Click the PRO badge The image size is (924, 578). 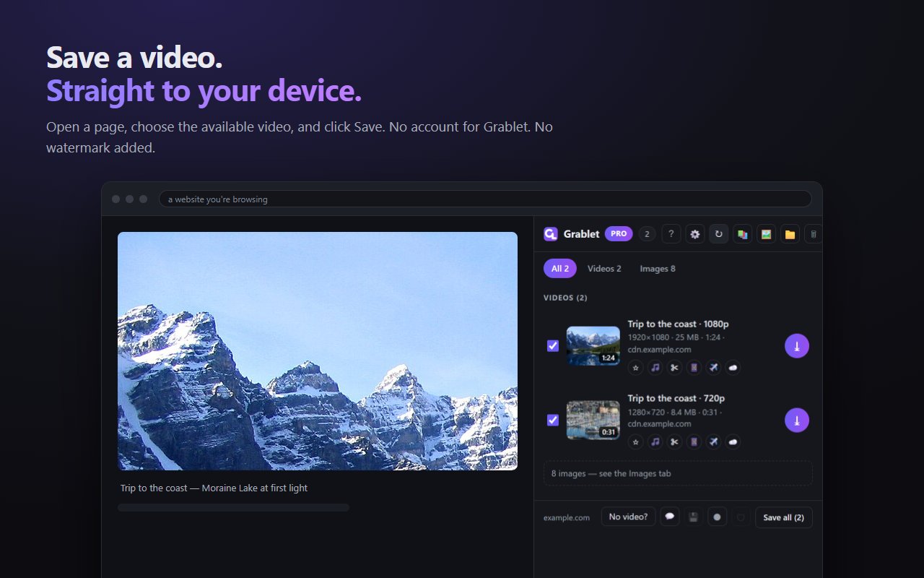[x=619, y=233]
